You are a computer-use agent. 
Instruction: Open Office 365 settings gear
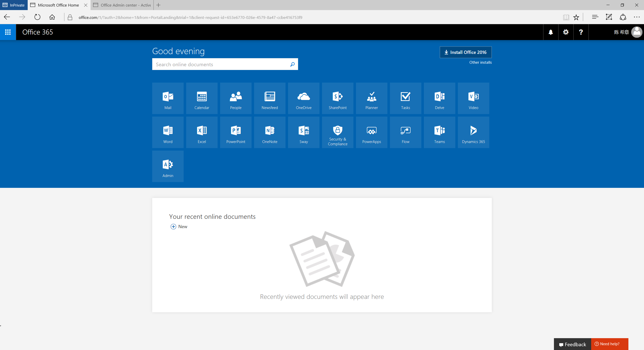click(x=566, y=32)
